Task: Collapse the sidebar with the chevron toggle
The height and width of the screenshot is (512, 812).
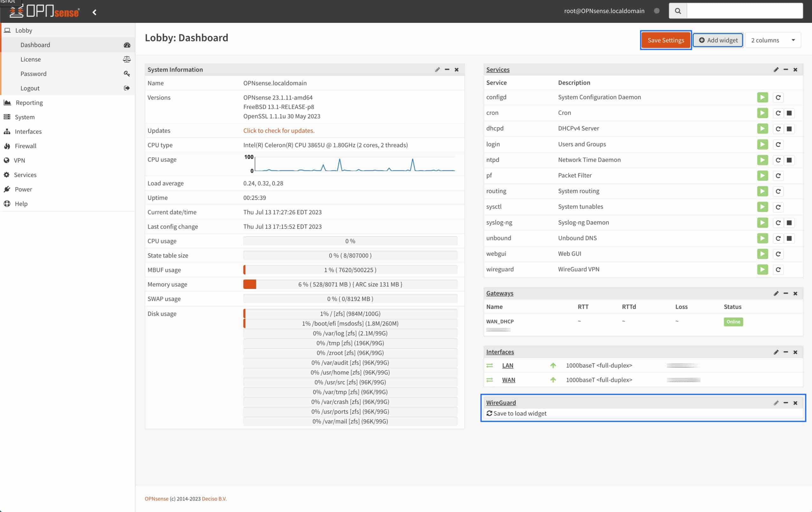Action: click(x=95, y=12)
